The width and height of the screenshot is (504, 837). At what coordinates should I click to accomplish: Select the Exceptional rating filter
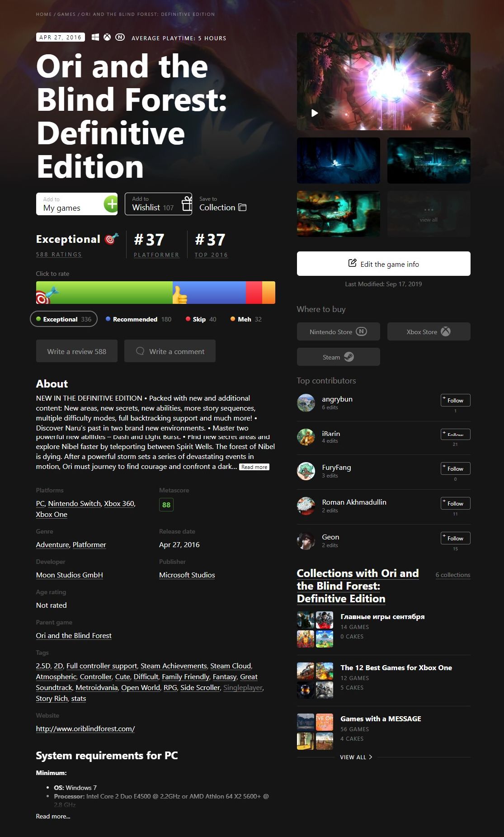[x=64, y=319]
